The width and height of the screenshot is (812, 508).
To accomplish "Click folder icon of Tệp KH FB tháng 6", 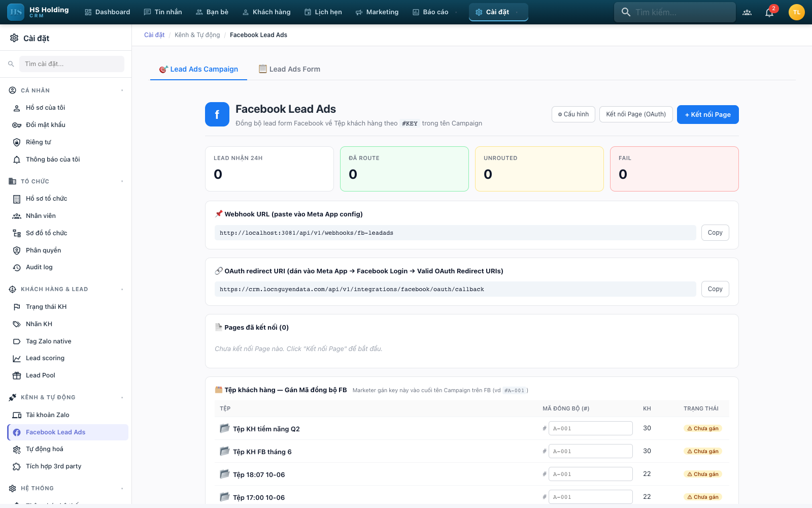I will click(x=225, y=451).
